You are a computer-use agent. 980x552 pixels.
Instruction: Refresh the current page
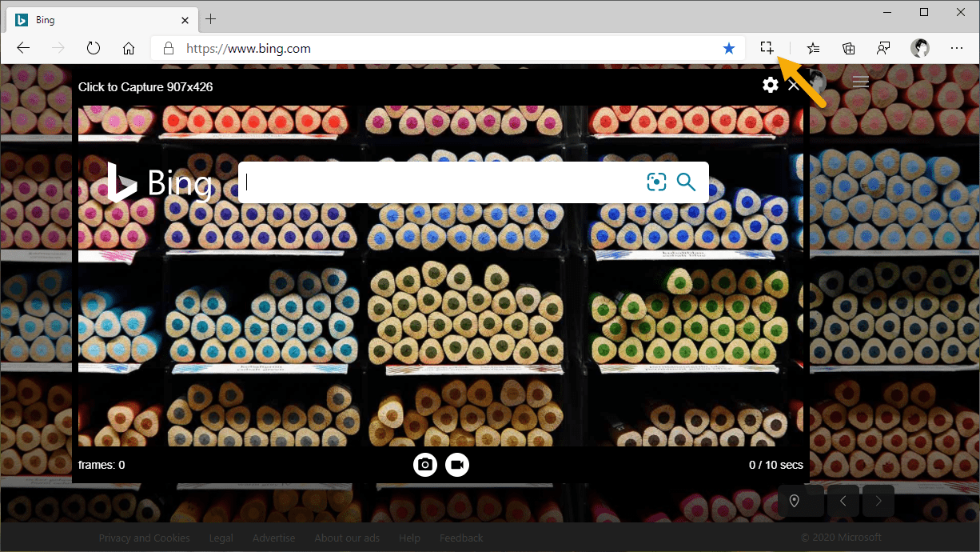point(94,48)
